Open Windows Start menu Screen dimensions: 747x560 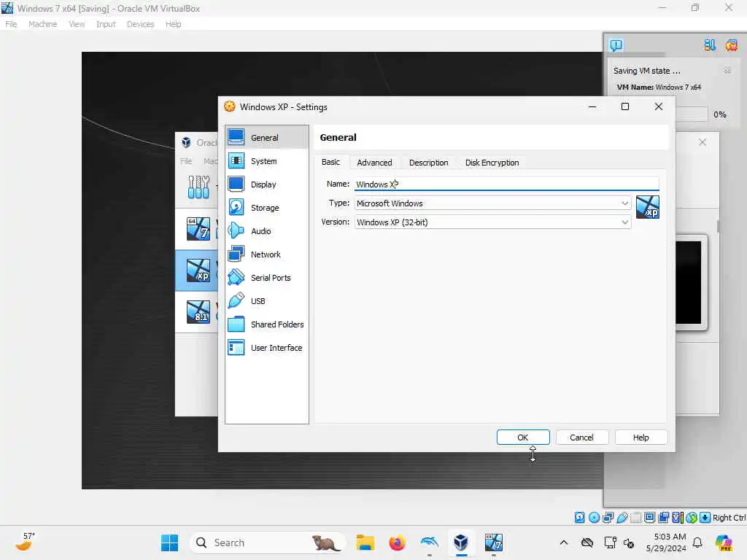pos(169,542)
